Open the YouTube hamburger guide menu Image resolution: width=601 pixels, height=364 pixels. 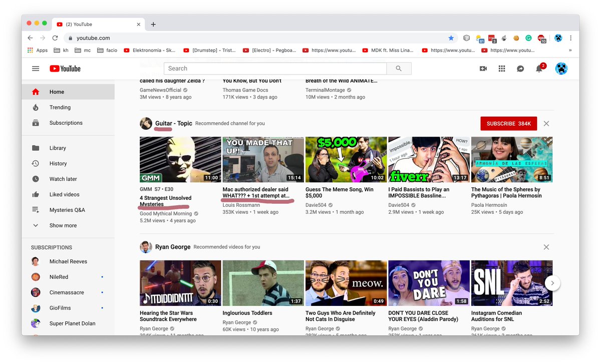(x=36, y=69)
